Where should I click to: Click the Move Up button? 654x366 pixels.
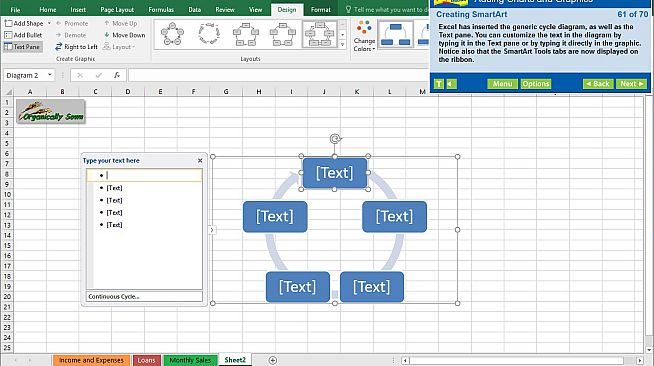click(121, 23)
